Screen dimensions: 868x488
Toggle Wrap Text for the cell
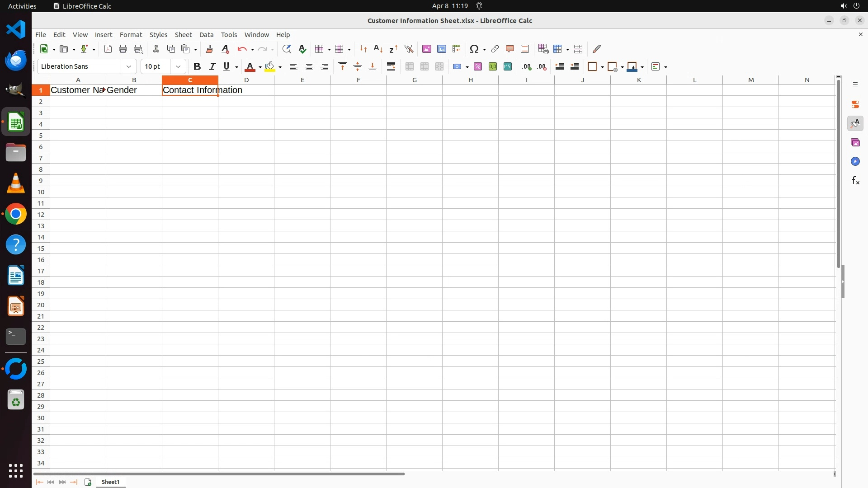(391, 67)
